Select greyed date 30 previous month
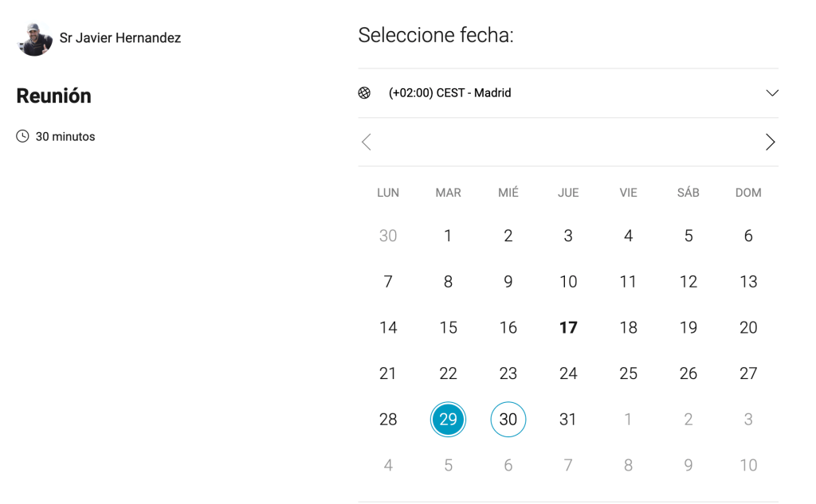The width and height of the screenshot is (816, 504). pos(388,236)
